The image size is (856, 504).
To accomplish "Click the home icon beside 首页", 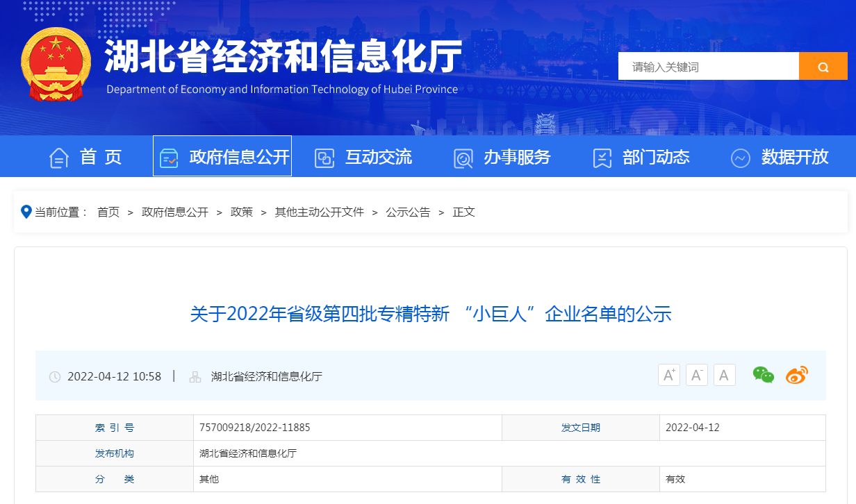I will click(59, 158).
